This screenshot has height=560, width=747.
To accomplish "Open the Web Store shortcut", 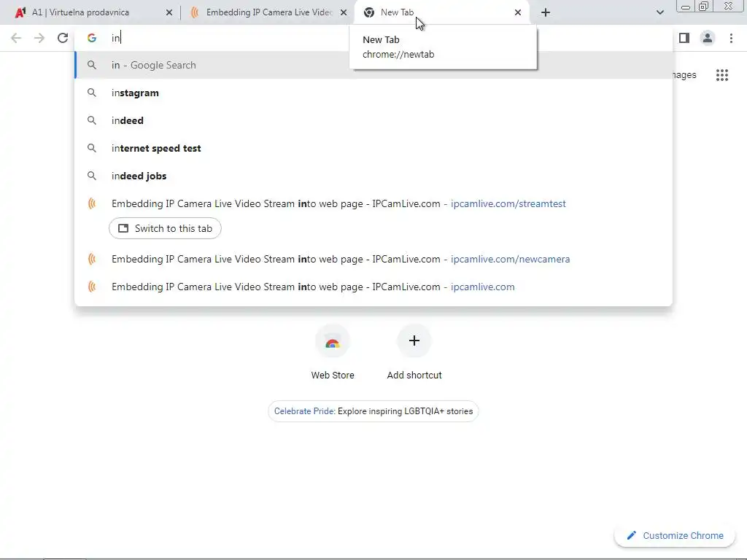I will (x=333, y=352).
